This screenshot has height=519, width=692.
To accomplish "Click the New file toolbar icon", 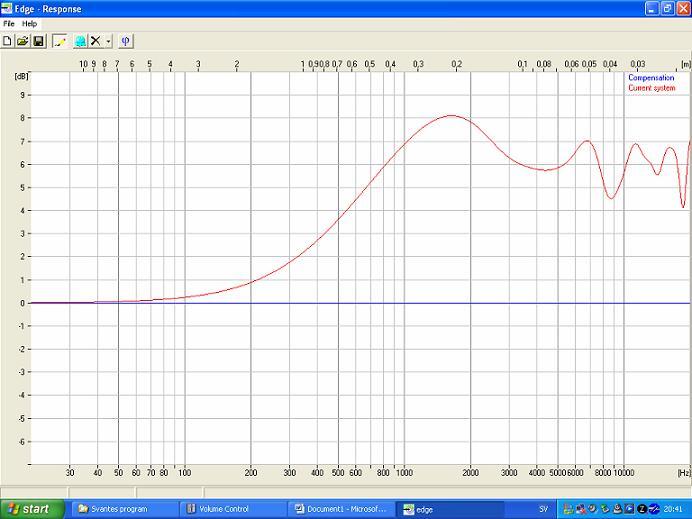I will 7,41.
